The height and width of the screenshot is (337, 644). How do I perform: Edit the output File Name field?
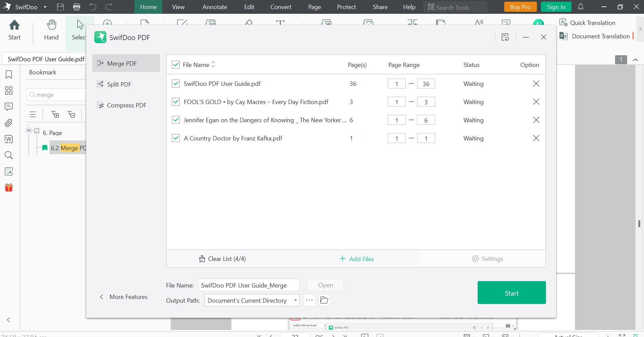coord(248,285)
